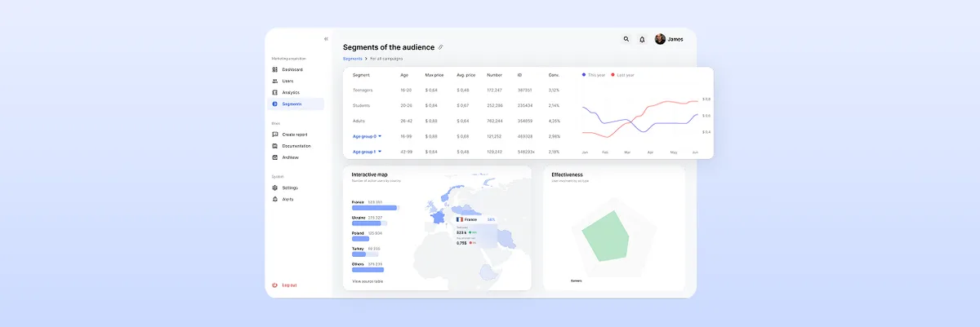This screenshot has height=327, width=980.
Task: Click the Turkey progress bar
Action: tap(364, 254)
